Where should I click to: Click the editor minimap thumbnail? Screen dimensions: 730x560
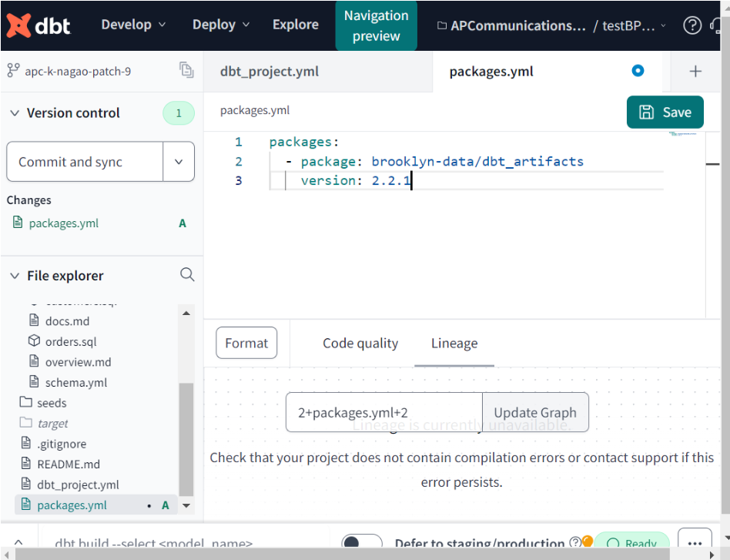pyautogui.click(x=682, y=134)
